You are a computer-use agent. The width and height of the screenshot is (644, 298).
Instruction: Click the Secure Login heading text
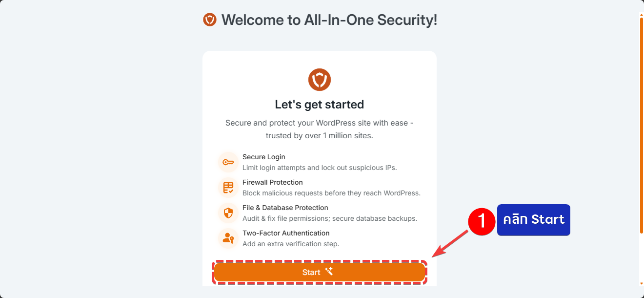pyautogui.click(x=264, y=157)
